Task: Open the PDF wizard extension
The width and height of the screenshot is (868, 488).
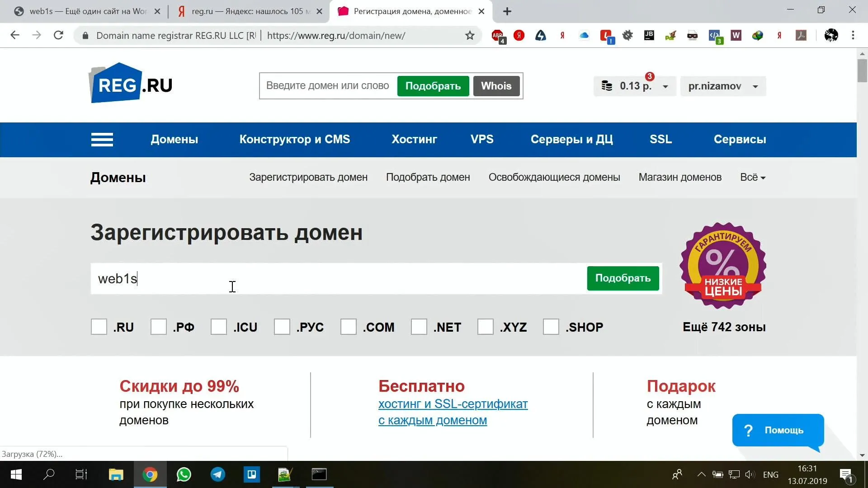Action: [670, 35]
